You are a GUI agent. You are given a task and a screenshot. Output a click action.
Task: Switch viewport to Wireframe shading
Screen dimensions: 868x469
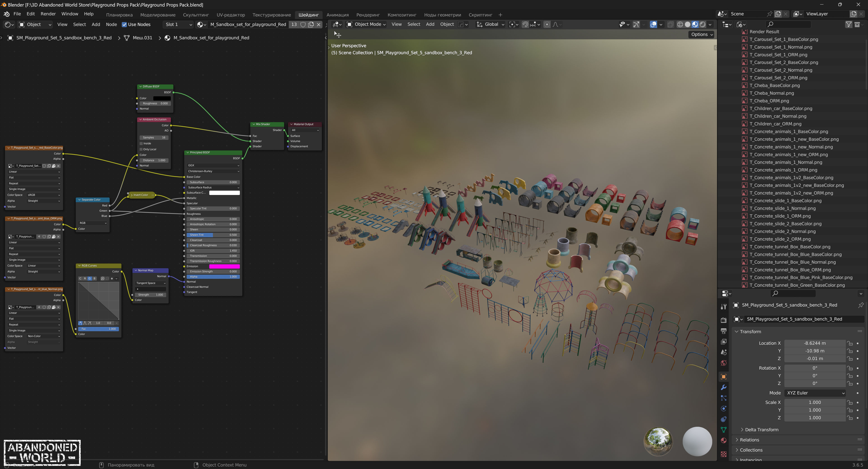[680, 24]
